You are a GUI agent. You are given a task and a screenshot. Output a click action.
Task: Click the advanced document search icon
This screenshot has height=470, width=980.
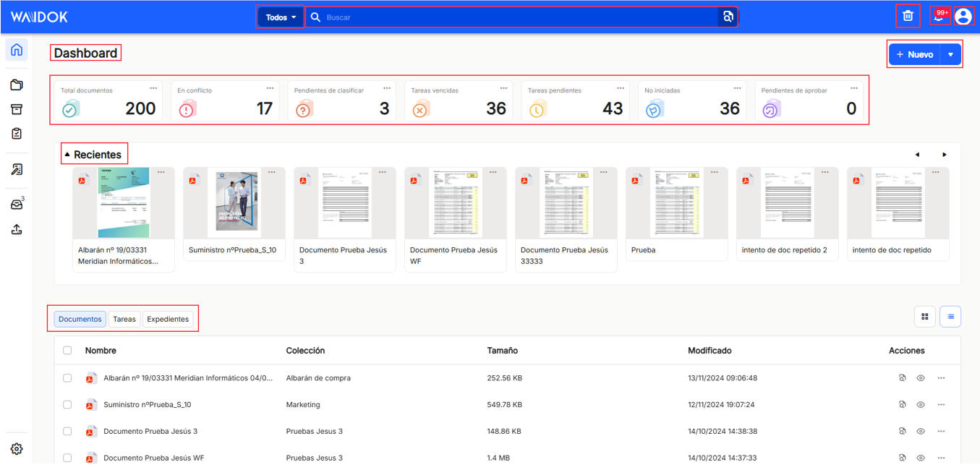click(x=728, y=17)
